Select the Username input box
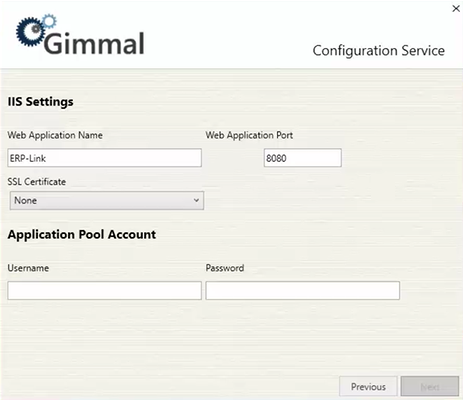The height and width of the screenshot is (400, 463). 105,290
